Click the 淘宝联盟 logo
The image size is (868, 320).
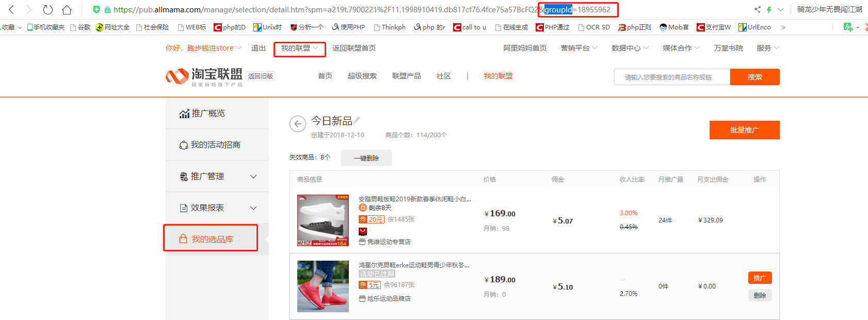click(204, 76)
